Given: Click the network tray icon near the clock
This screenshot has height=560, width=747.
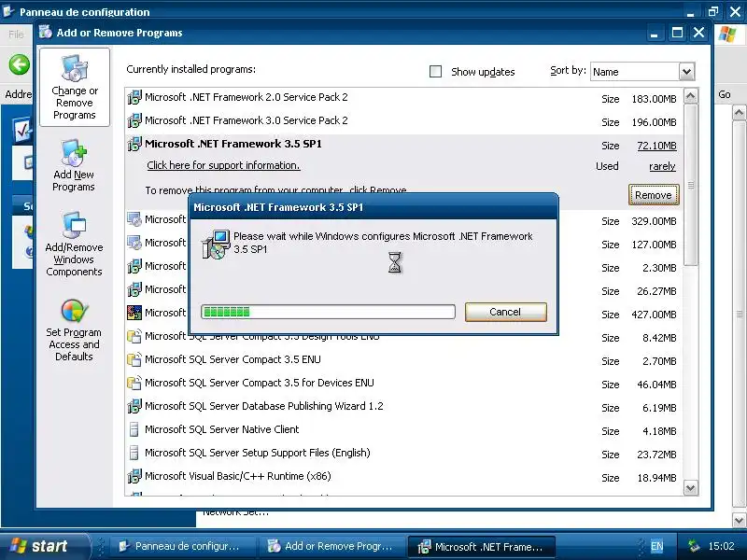Looking at the screenshot, I should click(693, 546).
